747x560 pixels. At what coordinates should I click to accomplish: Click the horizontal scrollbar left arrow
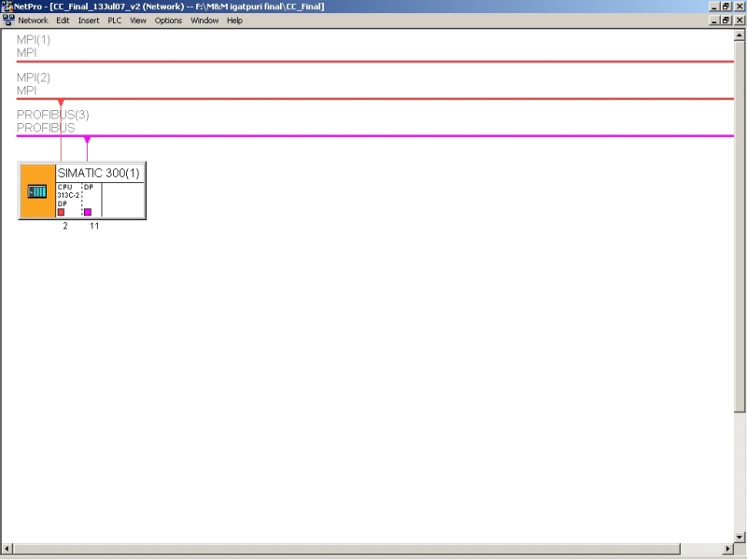[x=7, y=548]
